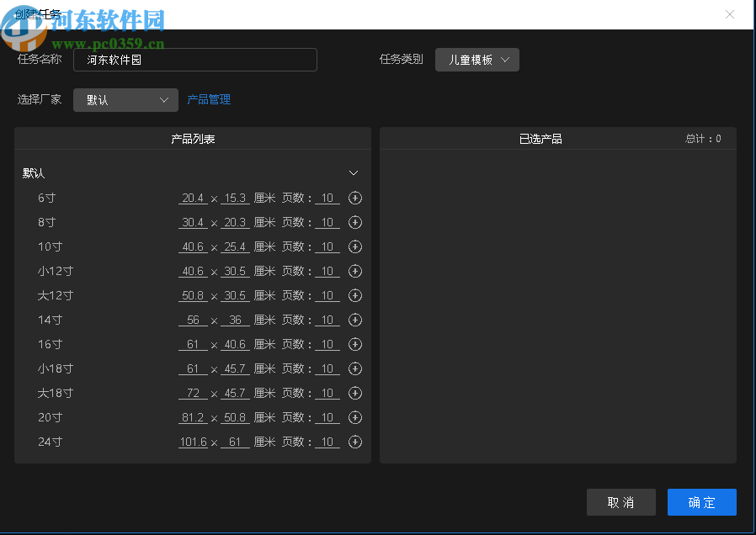Click the task name field containing 河东软件园
756x535 pixels.
click(x=194, y=60)
